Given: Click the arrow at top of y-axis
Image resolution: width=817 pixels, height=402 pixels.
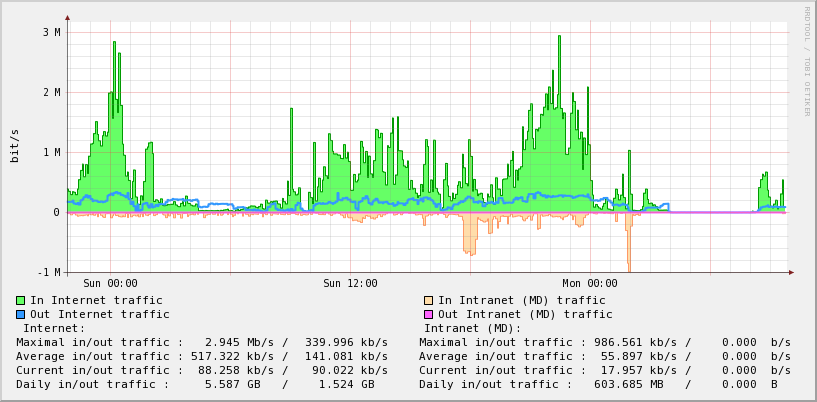Looking at the screenshot, I should pos(67,18).
